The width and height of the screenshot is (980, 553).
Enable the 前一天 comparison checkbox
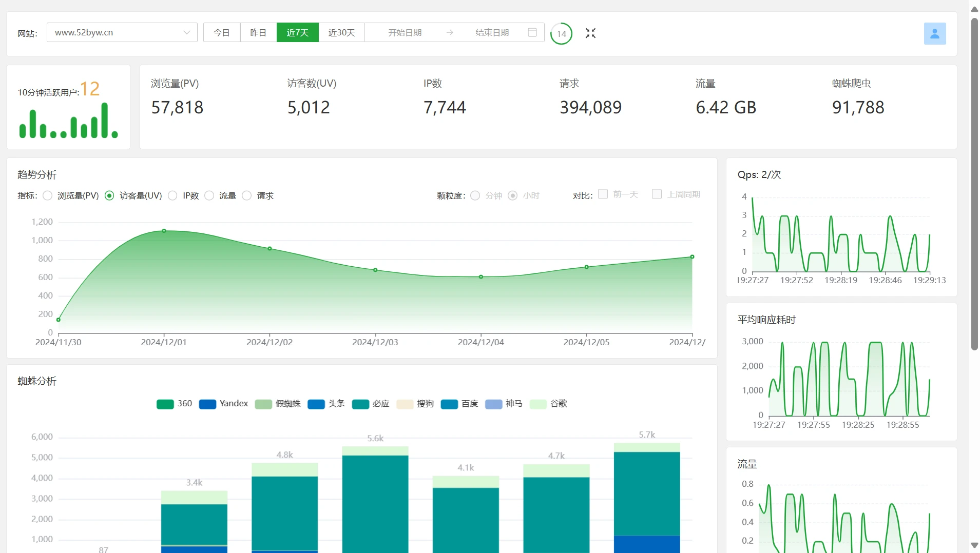603,194
